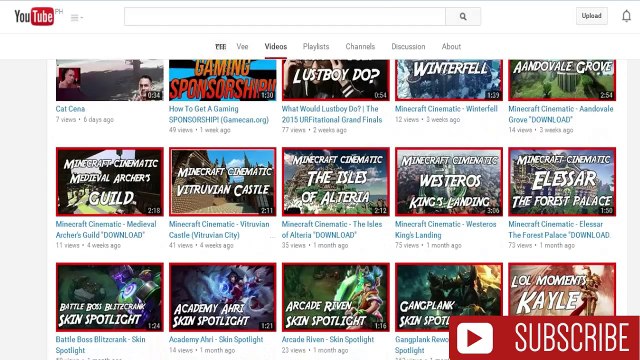Open What Would Lustboy Do title link
Viewport: 640px width, 360px height.
click(332, 114)
